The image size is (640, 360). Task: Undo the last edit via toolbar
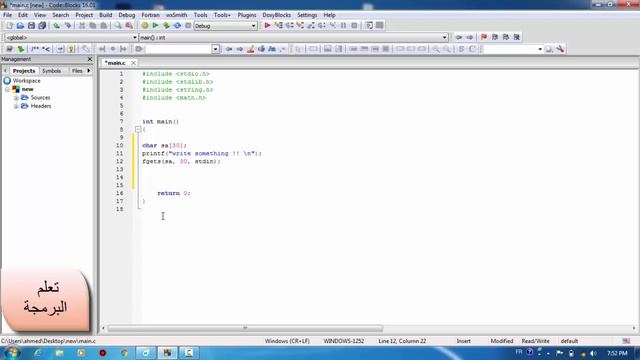pos(56,26)
